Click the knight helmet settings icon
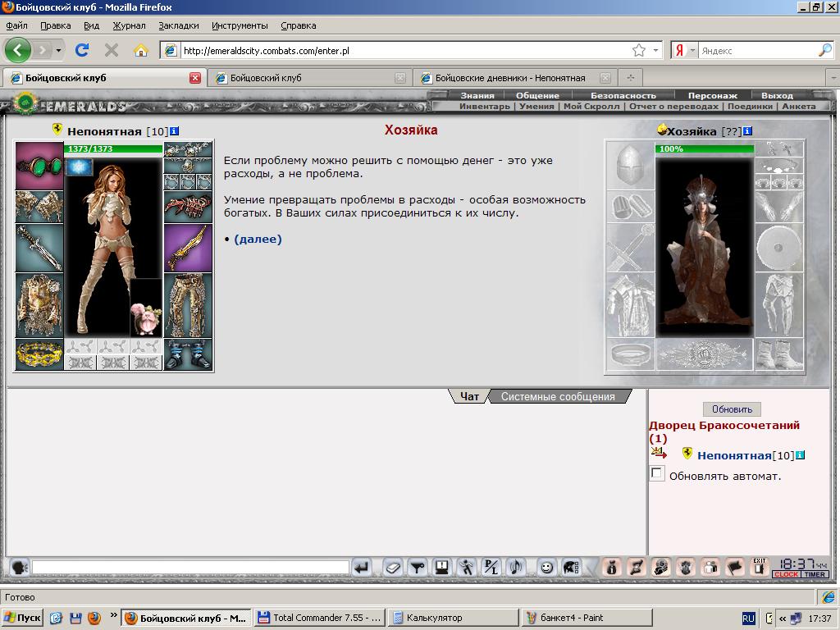 coord(571,568)
